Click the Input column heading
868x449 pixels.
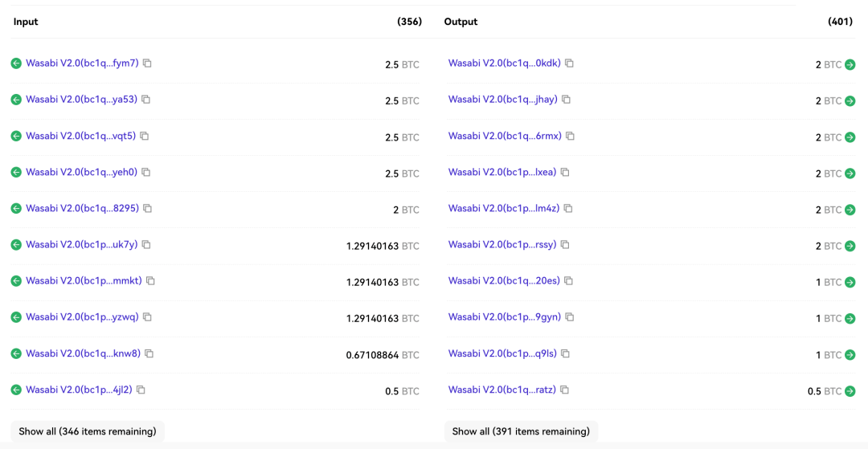pyautogui.click(x=26, y=22)
